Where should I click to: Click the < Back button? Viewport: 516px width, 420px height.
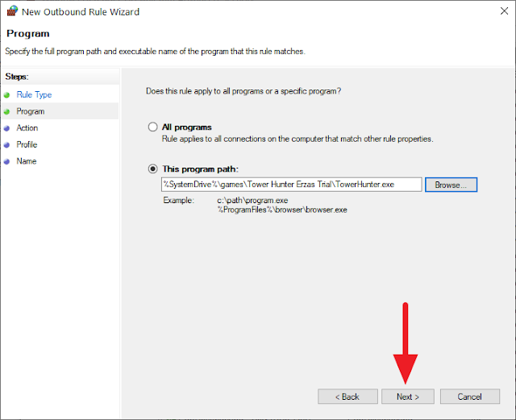[x=347, y=397]
